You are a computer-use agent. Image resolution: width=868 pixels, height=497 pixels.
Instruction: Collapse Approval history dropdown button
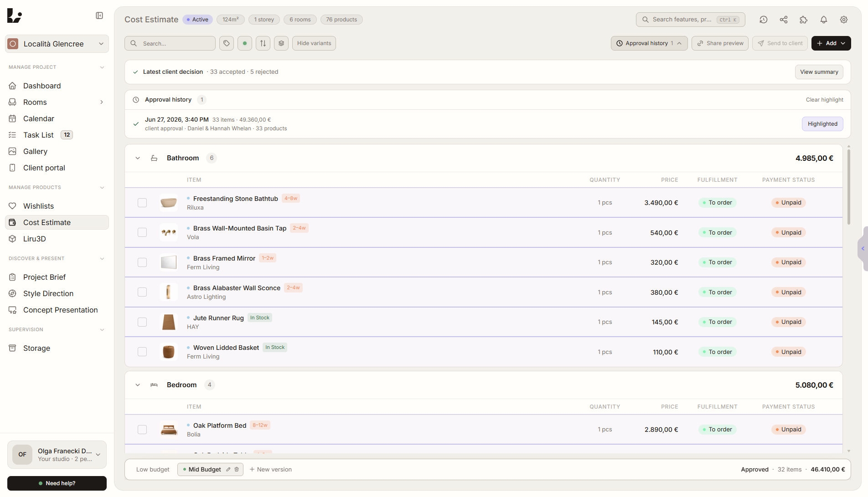tap(649, 43)
